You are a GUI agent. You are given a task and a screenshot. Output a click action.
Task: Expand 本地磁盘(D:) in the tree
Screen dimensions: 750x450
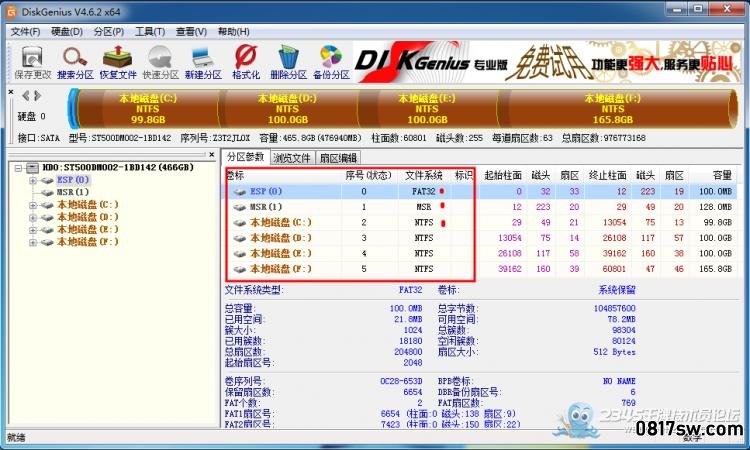pyautogui.click(x=33, y=218)
